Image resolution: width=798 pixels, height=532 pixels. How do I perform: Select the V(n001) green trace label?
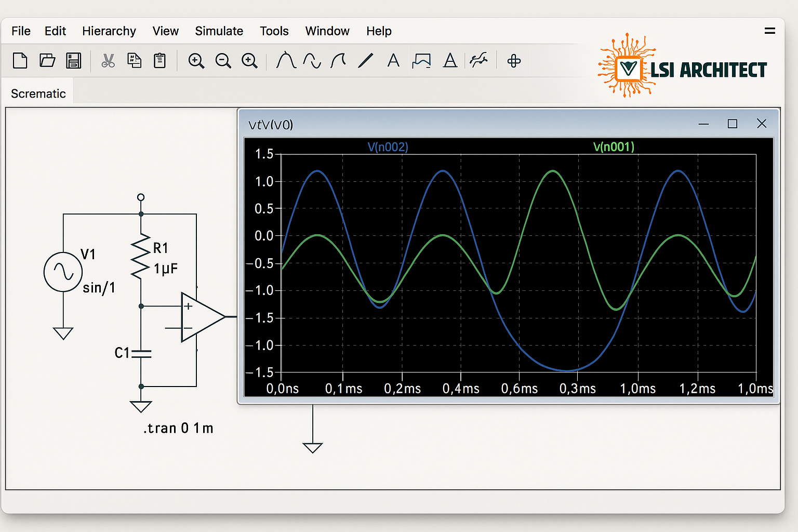(614, 147)
